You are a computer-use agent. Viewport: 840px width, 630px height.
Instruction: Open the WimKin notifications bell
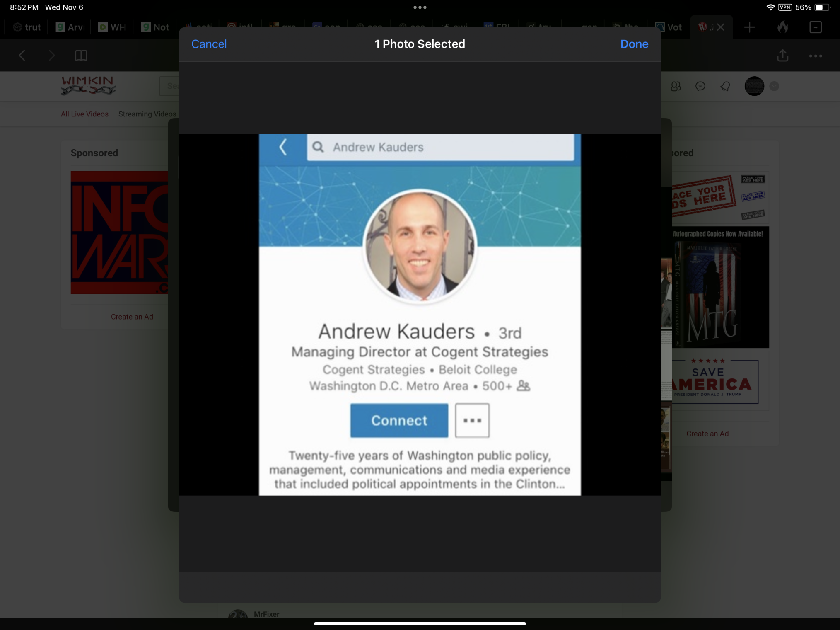click(725, 86)
